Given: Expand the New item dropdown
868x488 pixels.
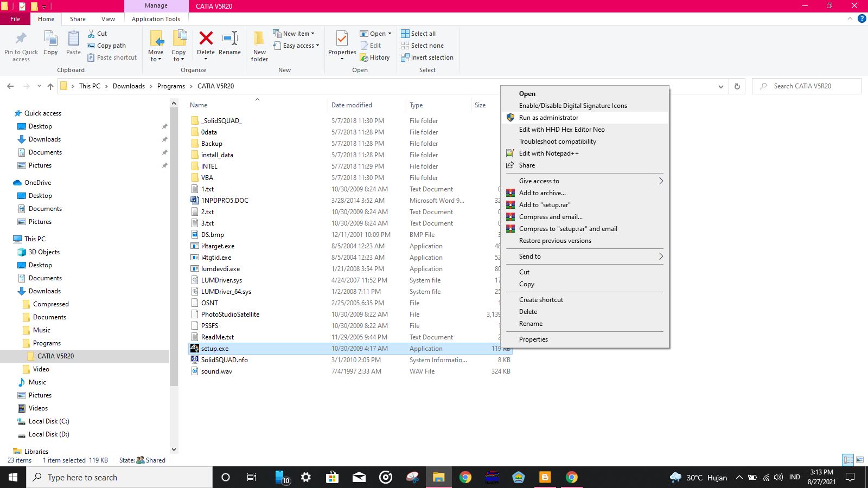Looking at the screenshot, I should pyautogui.click(x=293, y=34).
